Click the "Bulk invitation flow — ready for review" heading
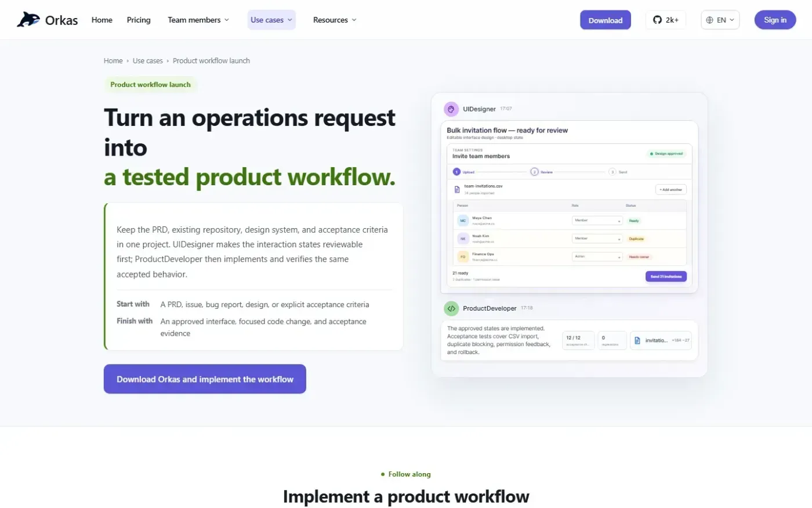812x508 pixels. point(507,130)
